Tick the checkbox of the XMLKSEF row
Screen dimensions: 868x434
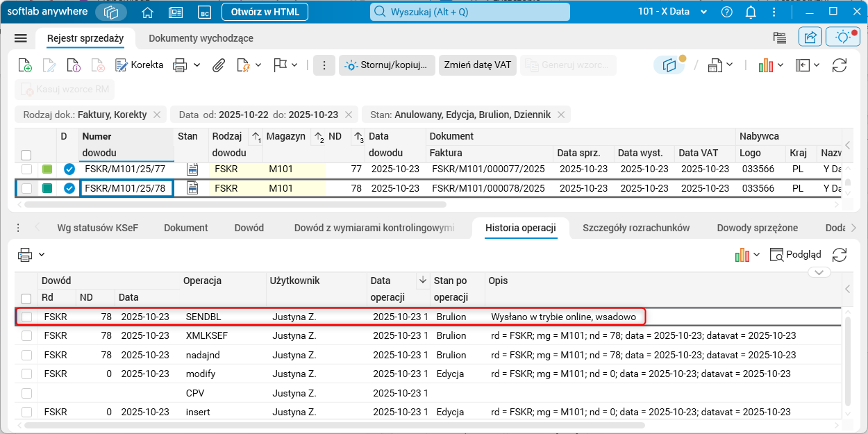26,335
